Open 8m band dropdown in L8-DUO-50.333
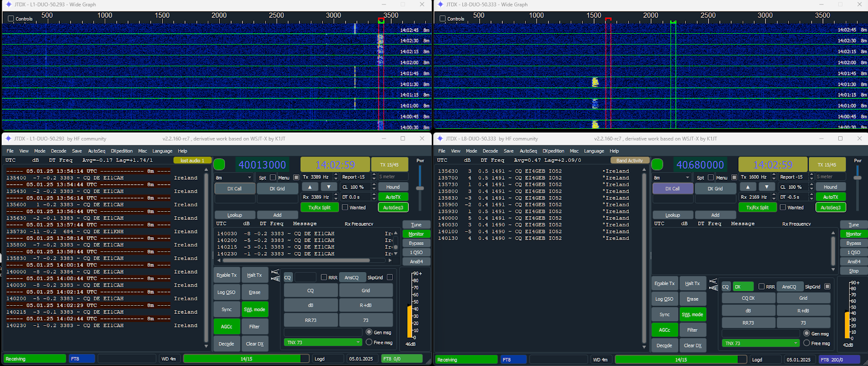 click(x=671, y=177)
